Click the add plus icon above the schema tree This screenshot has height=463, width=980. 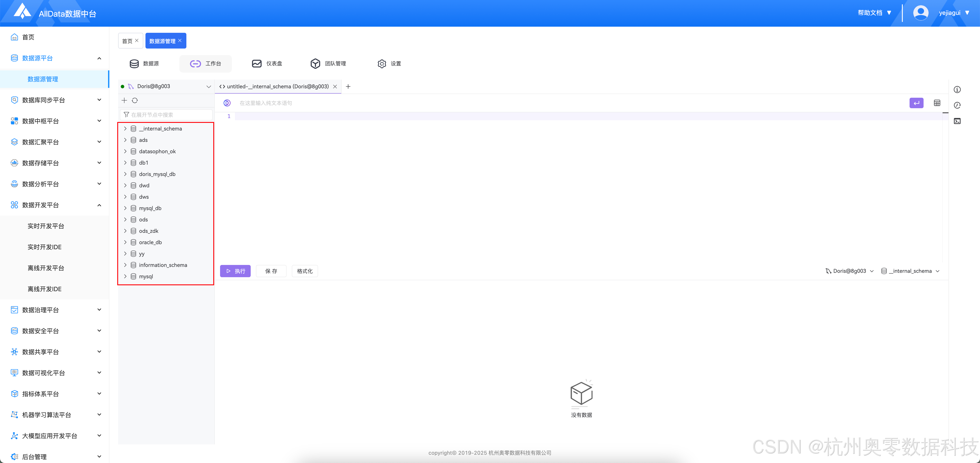point(124,100)
